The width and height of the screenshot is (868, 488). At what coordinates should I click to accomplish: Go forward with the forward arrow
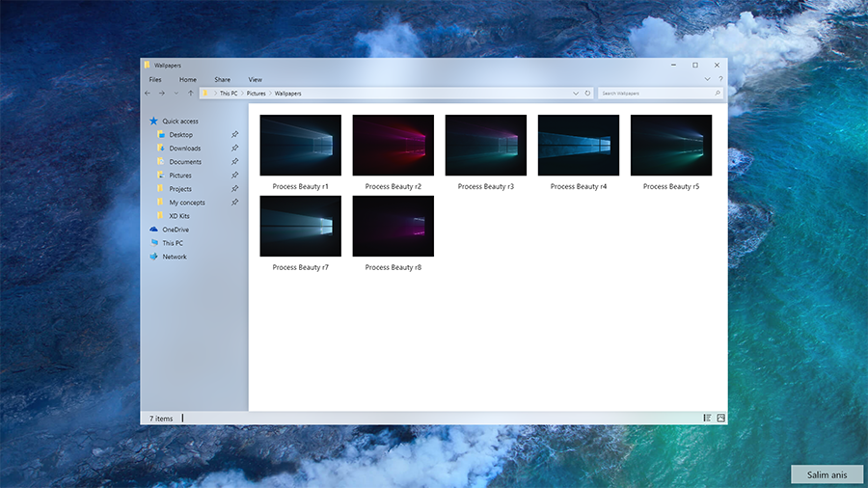(x=162, y=94)
